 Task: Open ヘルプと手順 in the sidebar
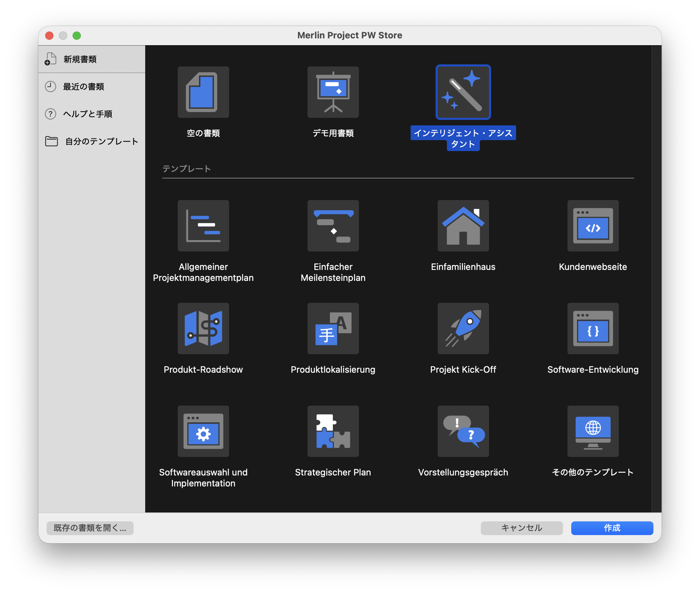pos(92,114)
